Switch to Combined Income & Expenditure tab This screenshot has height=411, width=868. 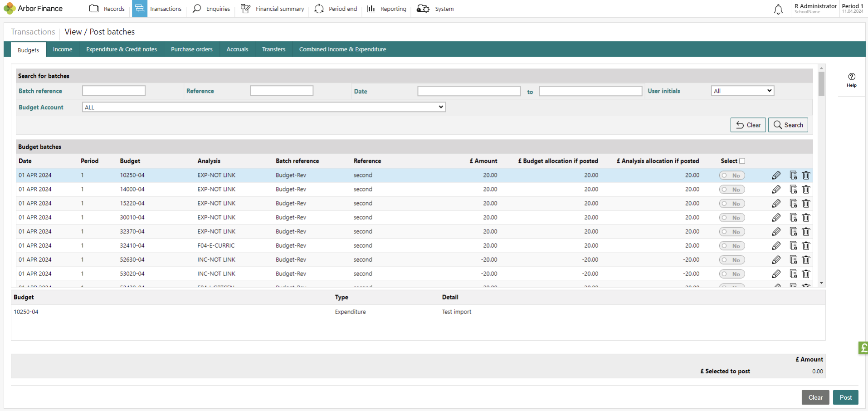(x=342, y=49)
